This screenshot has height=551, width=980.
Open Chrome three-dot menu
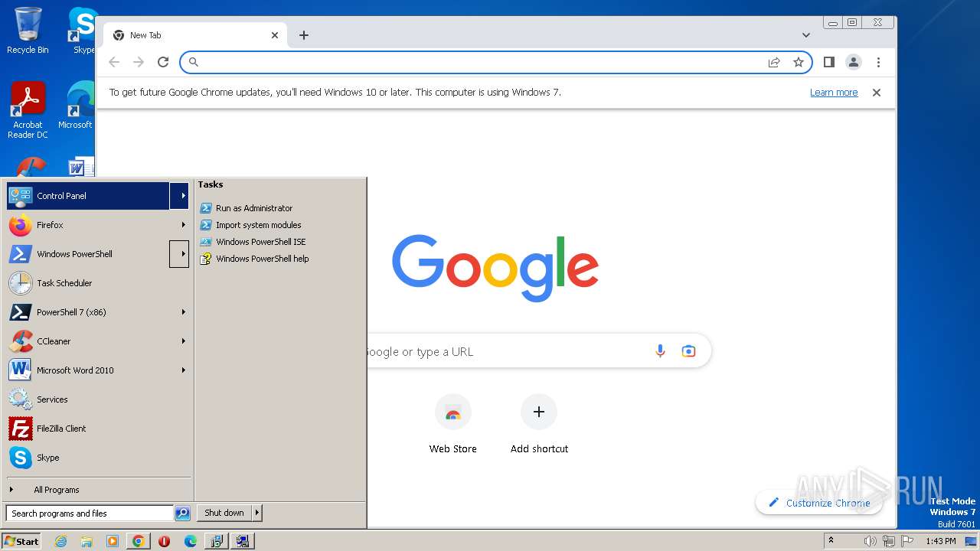[878, 62]
